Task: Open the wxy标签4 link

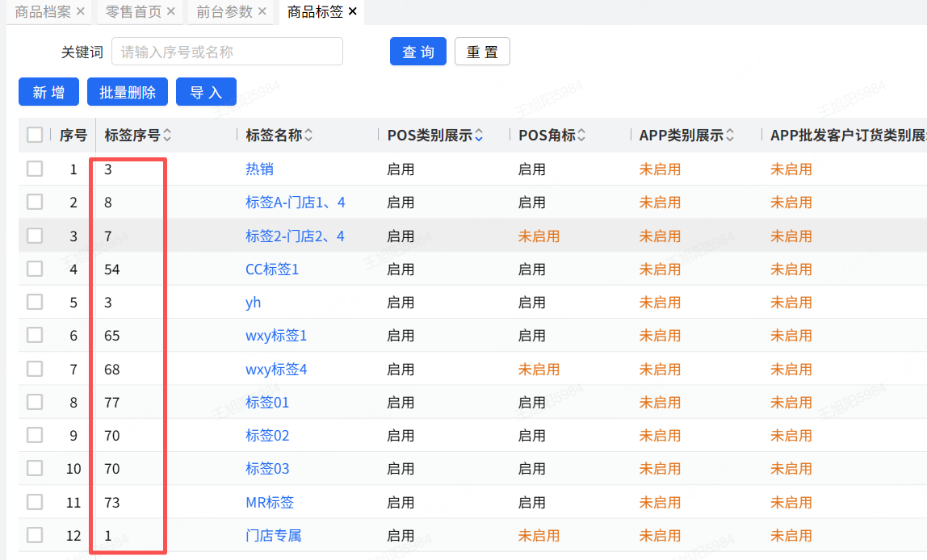Action: click(x=276, y=370)
